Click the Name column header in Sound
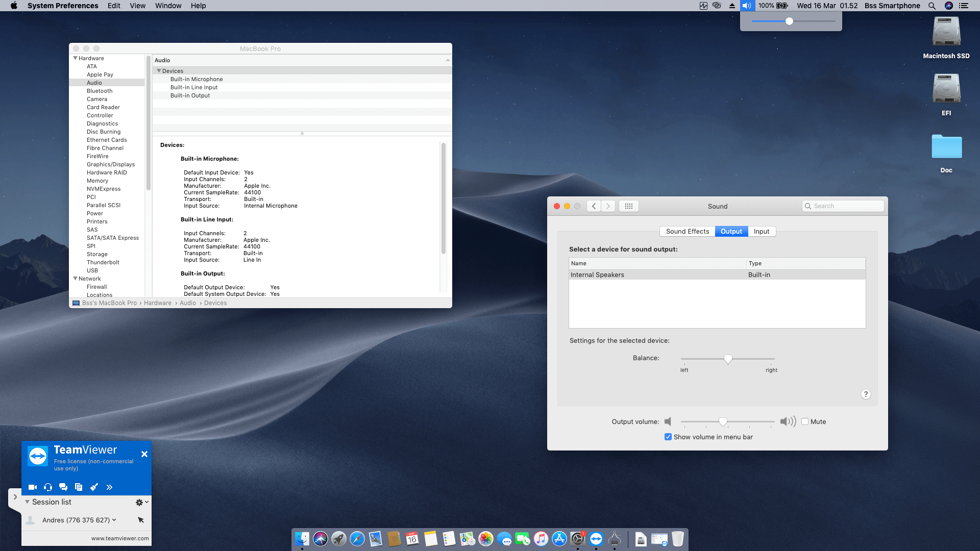 [x=657, y=263]
